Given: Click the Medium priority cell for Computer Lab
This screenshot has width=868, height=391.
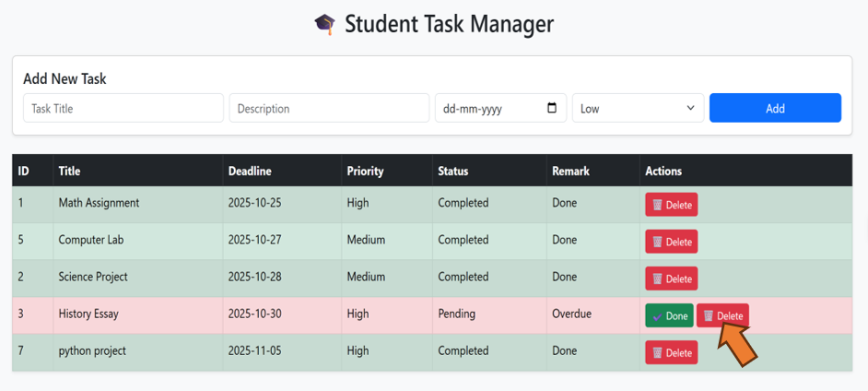Looking at the screenshot, I should point(387,241).
